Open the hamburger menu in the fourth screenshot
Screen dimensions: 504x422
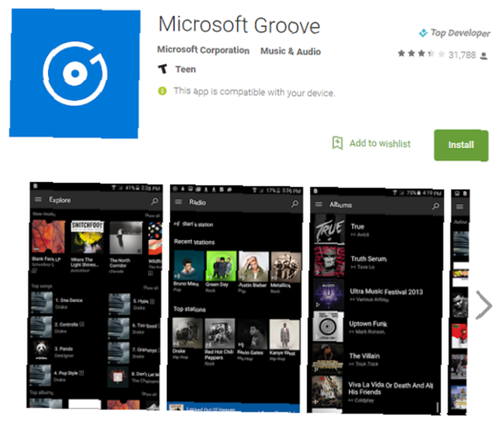pos(460,206)
